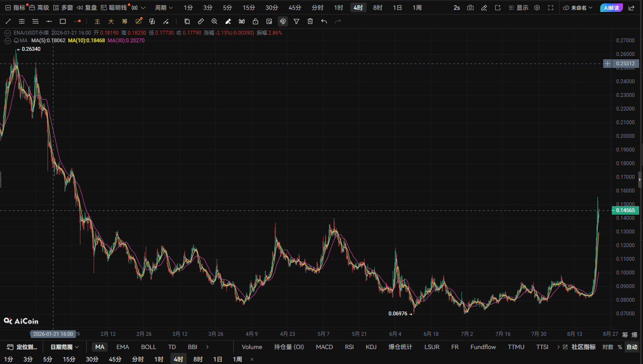643x364 pixels.
Task: Click the share arrow icon
Action: pos(631,8)
